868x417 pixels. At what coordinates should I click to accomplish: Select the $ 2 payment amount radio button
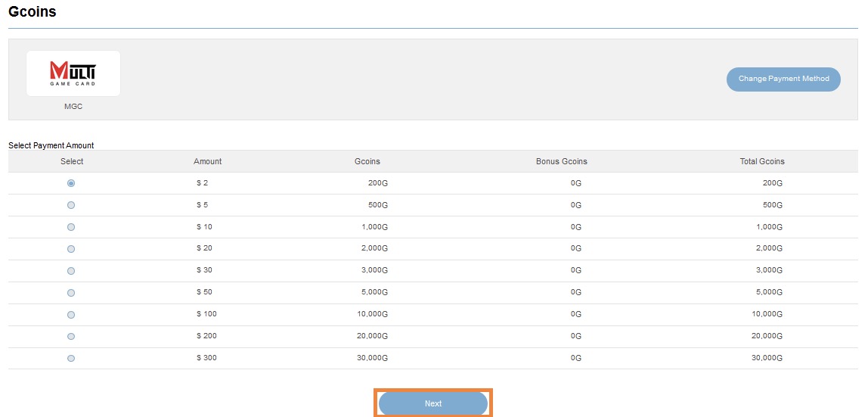click(x=71, y=183)
